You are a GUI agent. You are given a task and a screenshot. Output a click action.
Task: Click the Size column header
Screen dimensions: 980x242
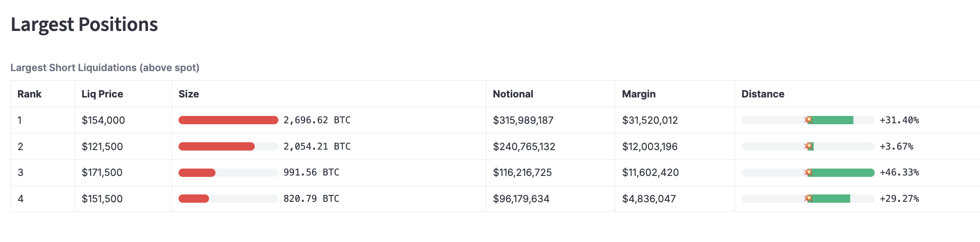pyautogui.click(x=189, y=94)
